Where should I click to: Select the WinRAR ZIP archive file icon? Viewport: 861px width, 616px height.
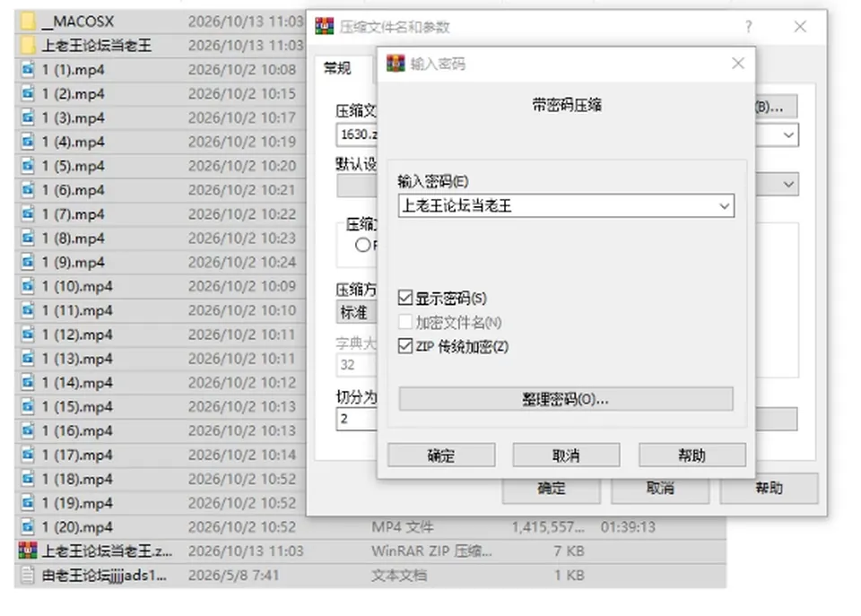[28, 551]
